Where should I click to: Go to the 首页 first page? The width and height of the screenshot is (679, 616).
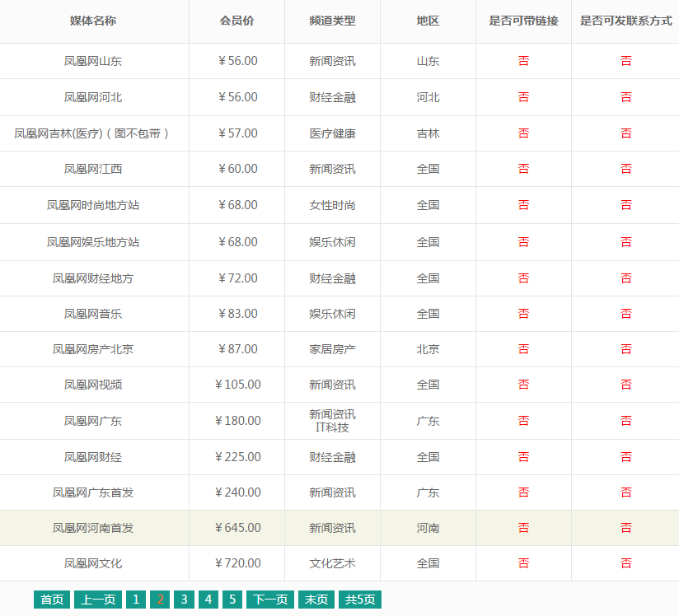pyautogui.click(x=51, y=600)
